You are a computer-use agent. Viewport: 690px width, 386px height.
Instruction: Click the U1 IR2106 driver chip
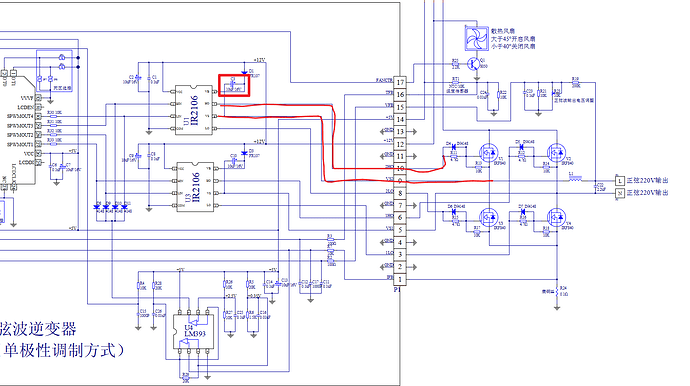coord(194,110)
